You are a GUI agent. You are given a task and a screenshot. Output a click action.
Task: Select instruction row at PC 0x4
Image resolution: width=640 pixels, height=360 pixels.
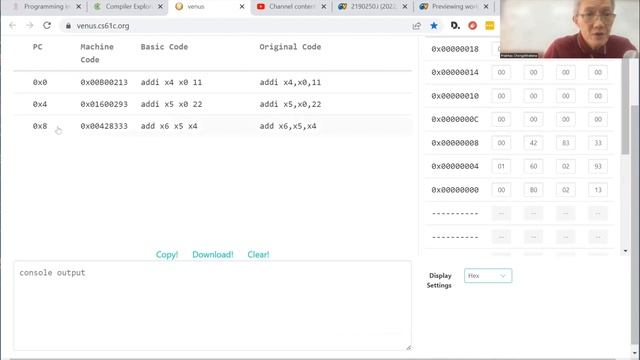pos(212,104)
